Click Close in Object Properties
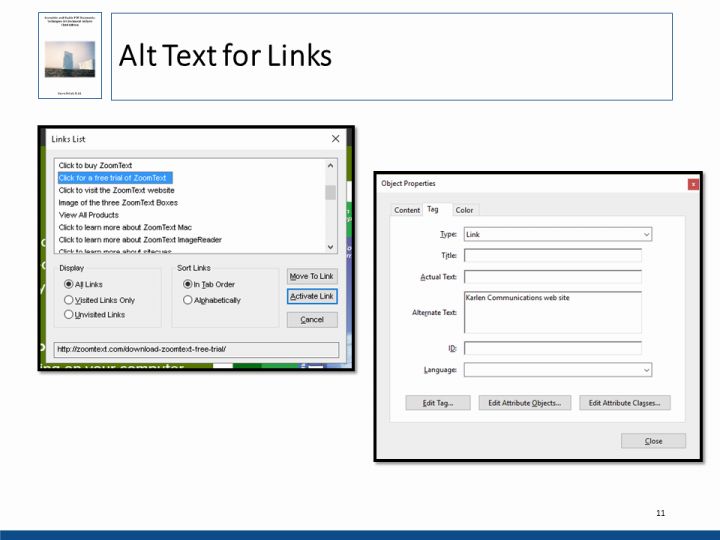Viewport: 720px width, 540px height. tap(653, 441)
